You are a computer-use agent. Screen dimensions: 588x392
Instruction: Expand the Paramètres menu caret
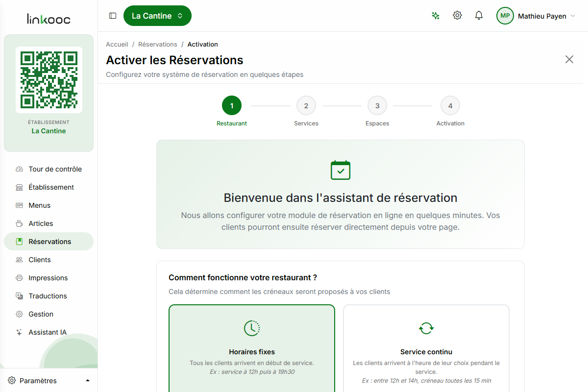click(x=88, y=381)
